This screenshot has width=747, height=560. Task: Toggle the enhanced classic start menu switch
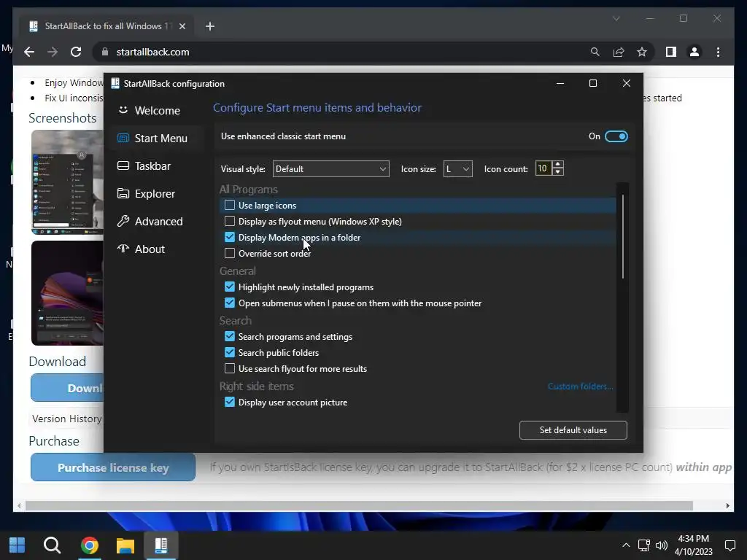pos(616,136)
